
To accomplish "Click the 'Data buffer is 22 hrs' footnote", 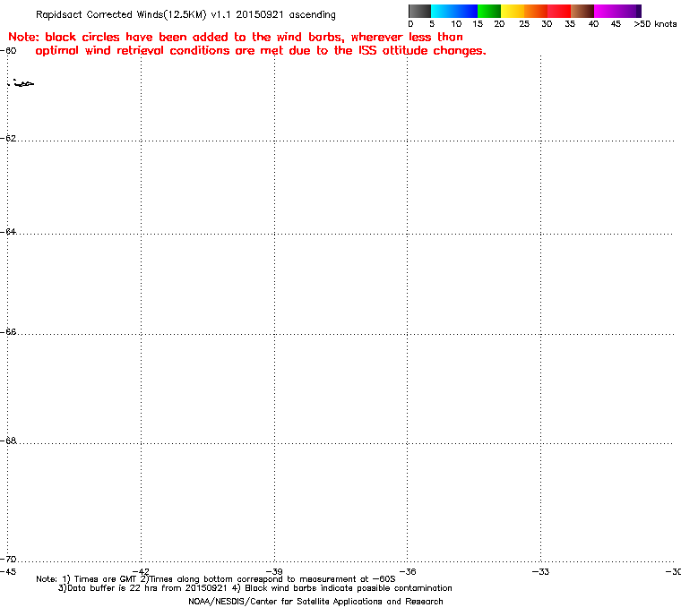I will [255, 588].
